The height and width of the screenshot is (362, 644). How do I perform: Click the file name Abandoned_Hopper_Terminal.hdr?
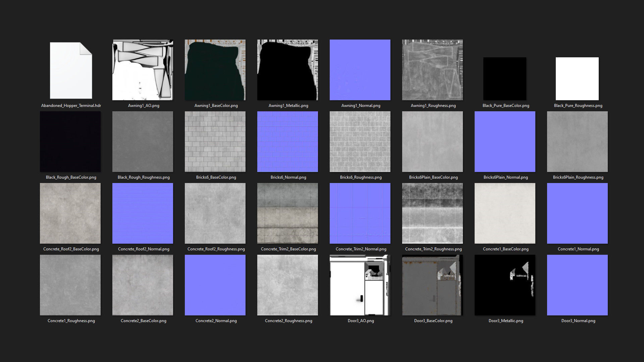71,106
